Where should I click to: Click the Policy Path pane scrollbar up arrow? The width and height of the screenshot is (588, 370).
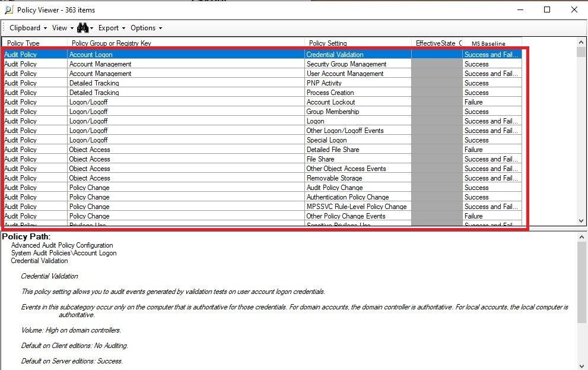click(581, 236)
